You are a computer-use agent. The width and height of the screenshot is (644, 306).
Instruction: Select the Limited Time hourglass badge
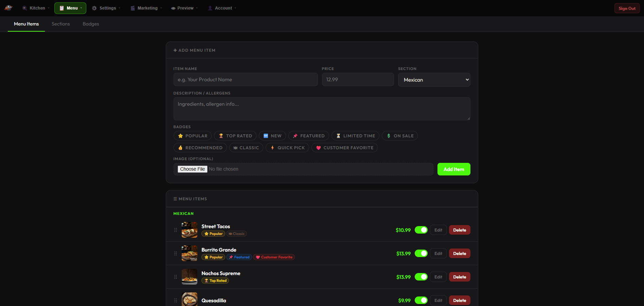coord(355,136)
